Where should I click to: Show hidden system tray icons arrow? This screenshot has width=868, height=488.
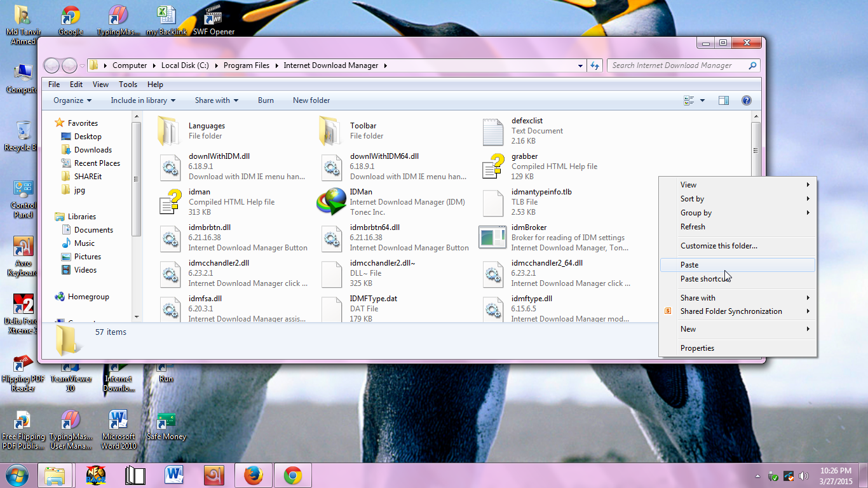click(x=758, y=476)
